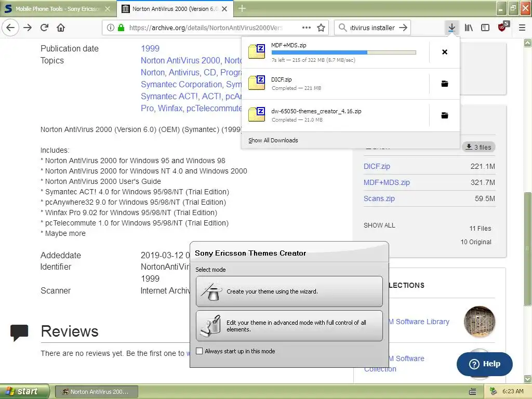Download Scans.zip from file list

379,198
